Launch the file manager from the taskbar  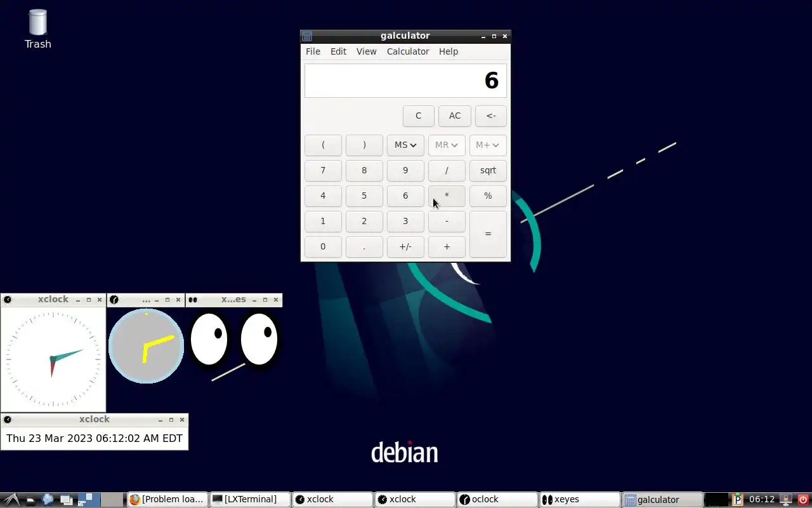coord(30,500)
